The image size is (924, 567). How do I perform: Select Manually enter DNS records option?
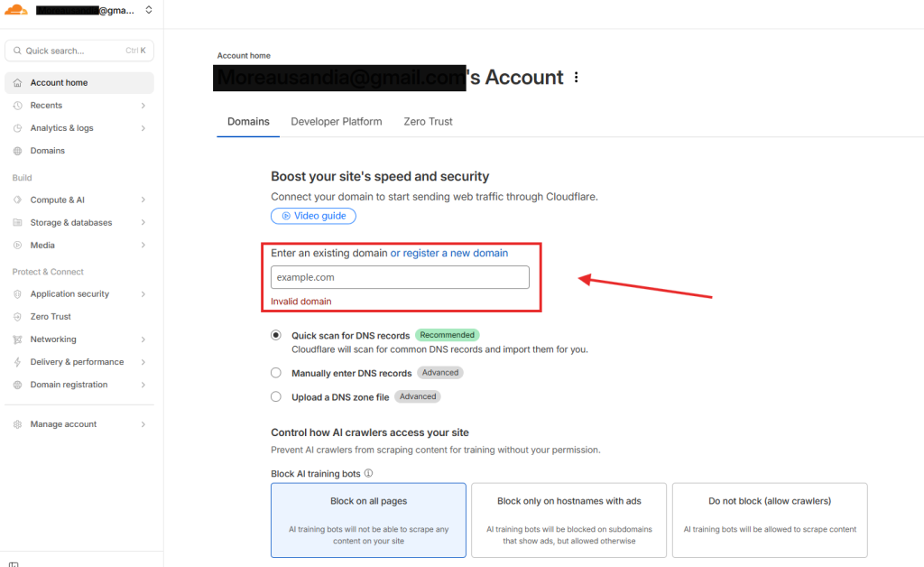pos(276,373)
